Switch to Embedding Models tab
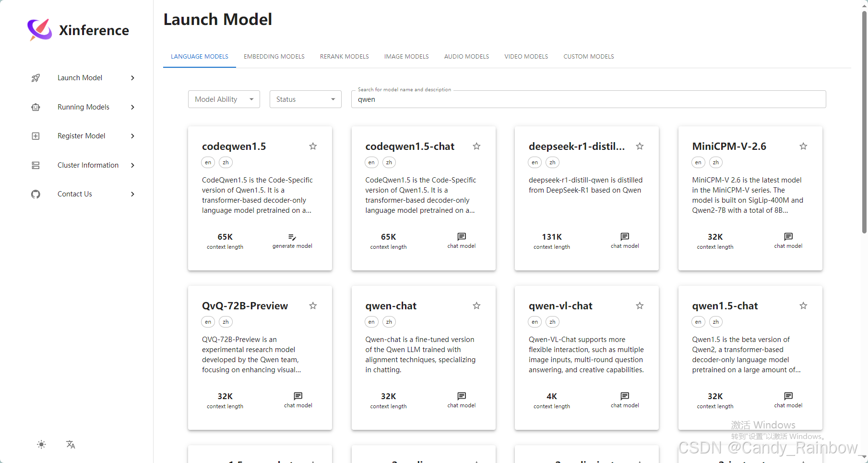Image resolution: width=868 pixels, height=463 pixels. coord(274,57)
